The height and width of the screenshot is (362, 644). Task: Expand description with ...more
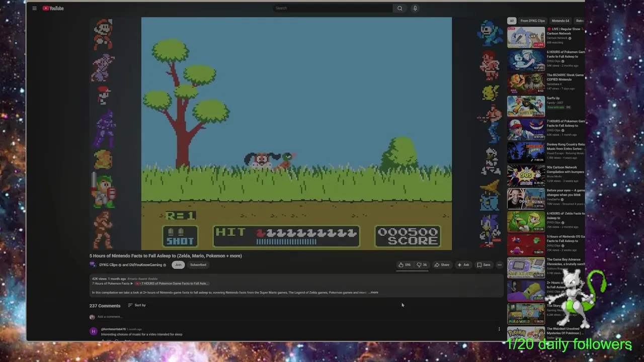click(x=374, y=293)
